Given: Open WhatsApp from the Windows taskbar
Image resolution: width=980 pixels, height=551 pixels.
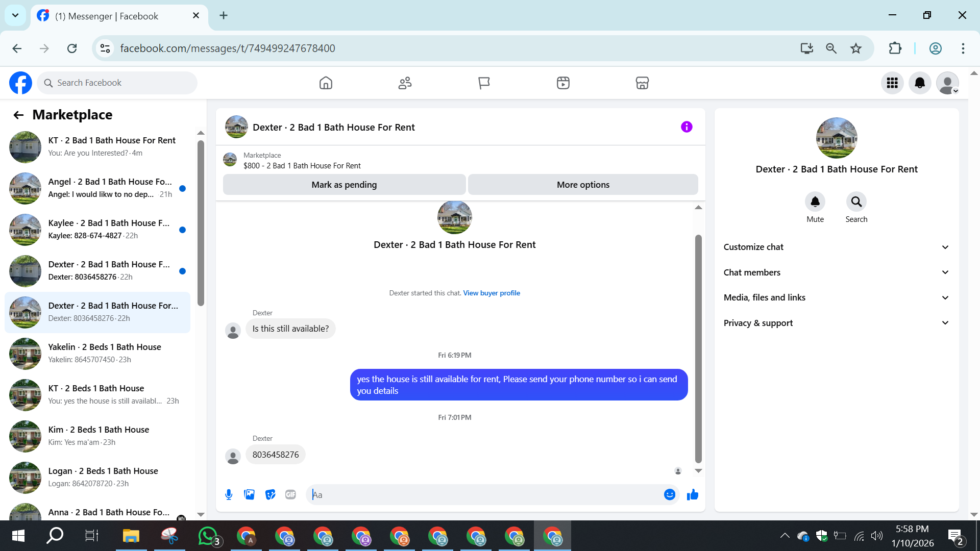Looking at the screenshot, I should (x=208, y=536).
